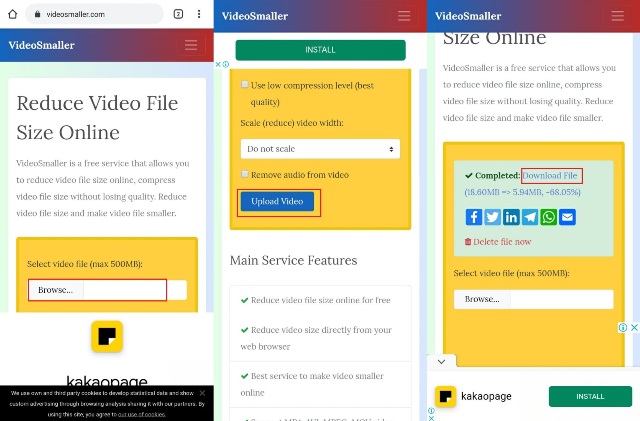640x421 pixels.
Task: Tap the kakaopage app icon in left ad
Action: 107,336
